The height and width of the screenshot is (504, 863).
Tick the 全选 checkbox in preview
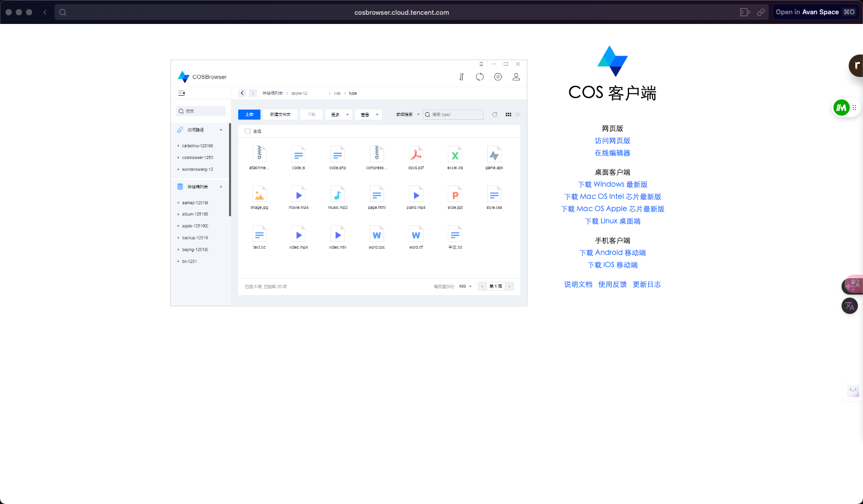click(248, 131)
